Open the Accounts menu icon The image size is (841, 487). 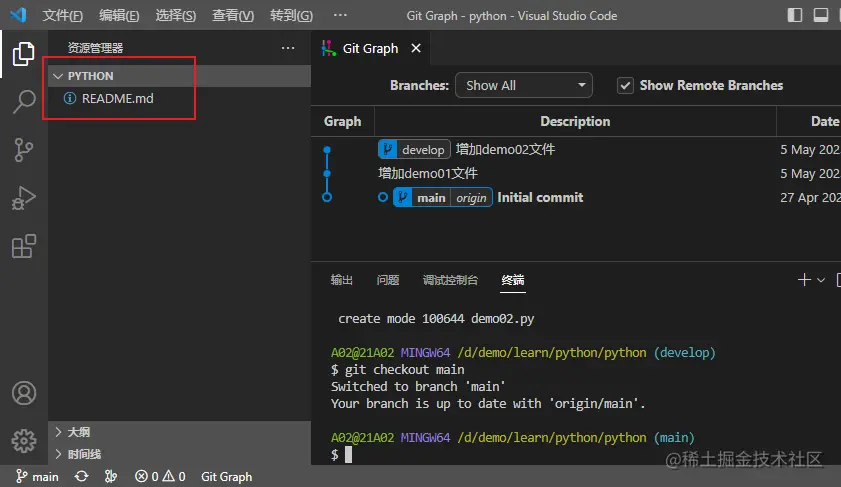click(24, 393)
